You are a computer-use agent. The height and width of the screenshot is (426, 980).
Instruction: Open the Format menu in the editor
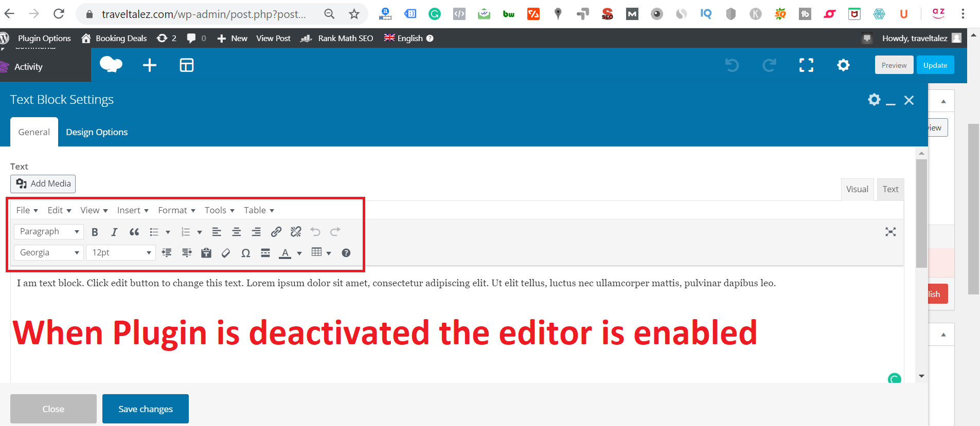click(176, 210)
